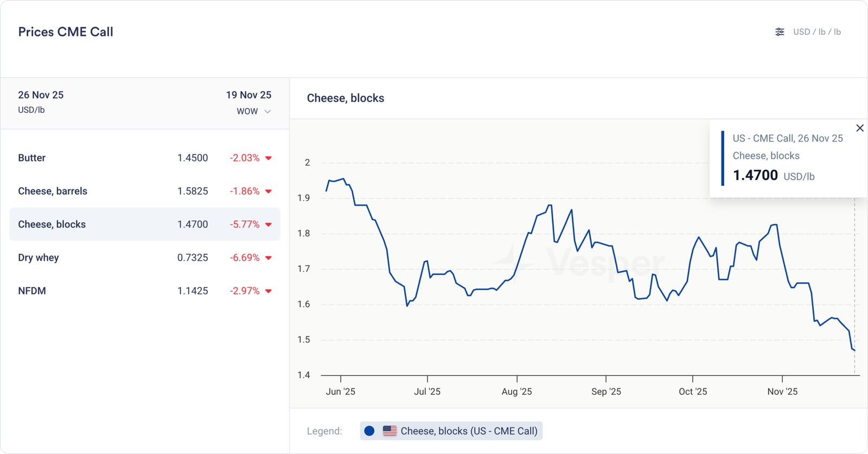The width and height of the screenshot is (868, 454).
Task: Click the NFDM red down arrow
Action: point(269,291)
